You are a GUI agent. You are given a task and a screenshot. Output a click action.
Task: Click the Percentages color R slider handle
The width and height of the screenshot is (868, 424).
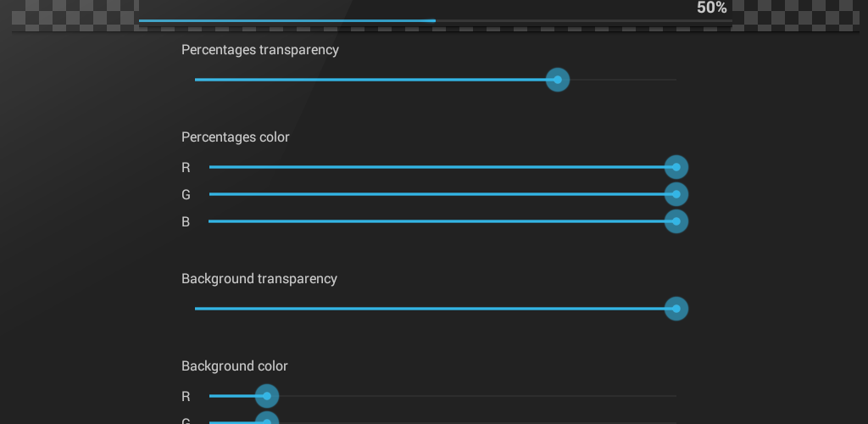click(x=676, y=167)
